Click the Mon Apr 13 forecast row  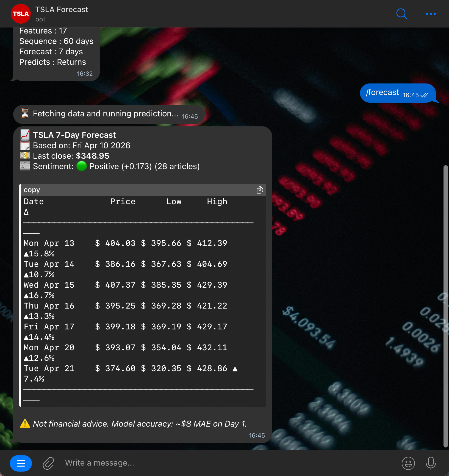click(125, 243)
